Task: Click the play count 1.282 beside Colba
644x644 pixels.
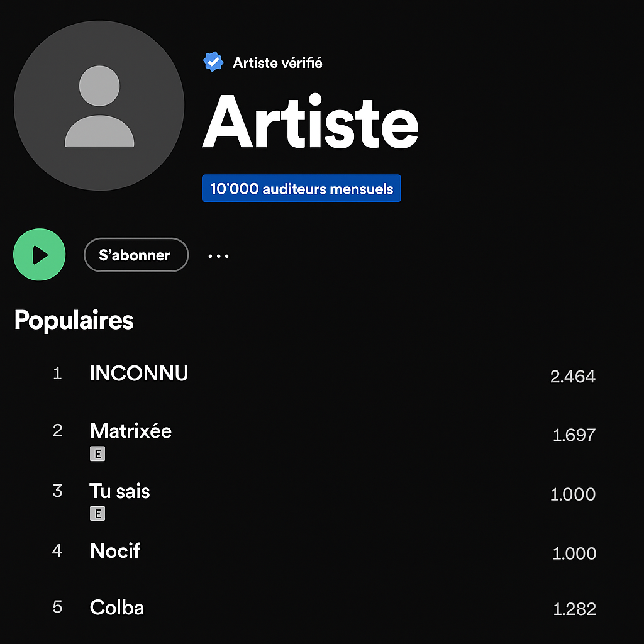Action: 573,609
